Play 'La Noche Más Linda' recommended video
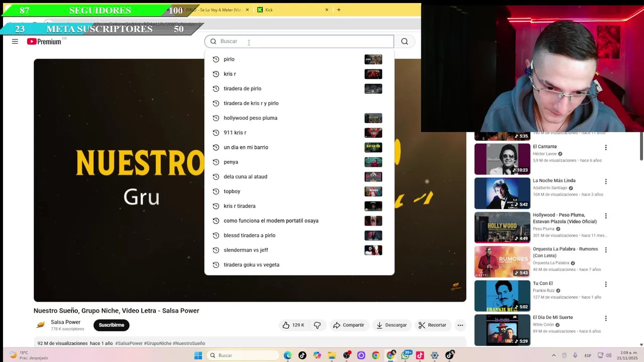 click(502, 193)
